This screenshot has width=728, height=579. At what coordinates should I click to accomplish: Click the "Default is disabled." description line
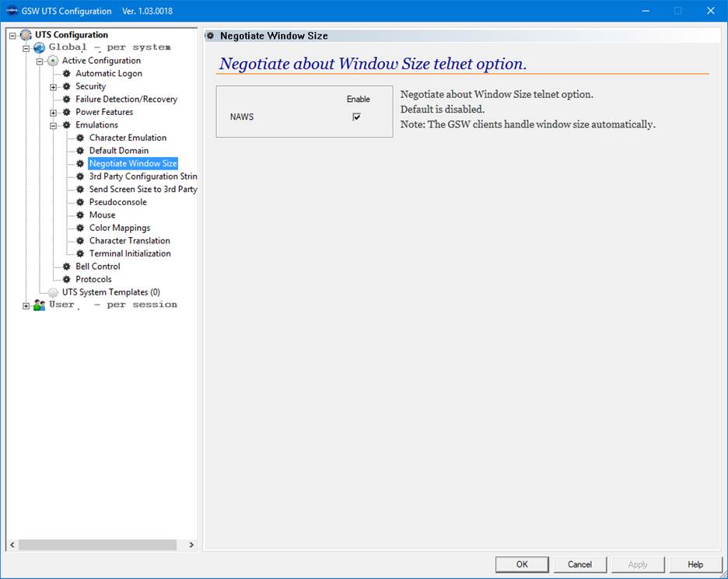pos(443,110)
